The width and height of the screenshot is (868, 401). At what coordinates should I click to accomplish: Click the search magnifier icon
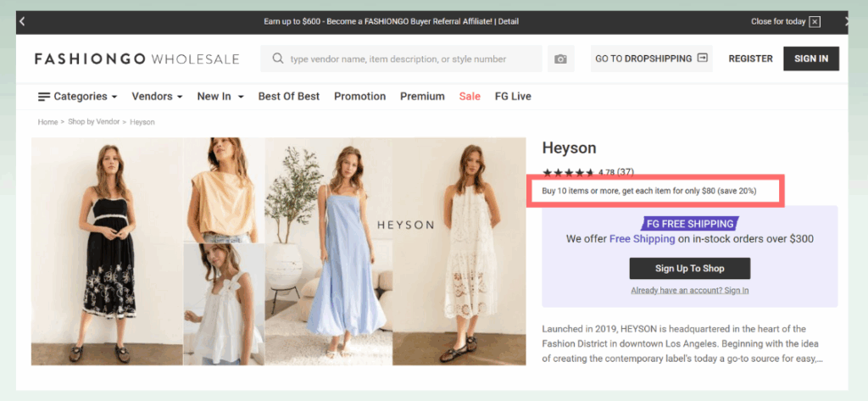278,58
